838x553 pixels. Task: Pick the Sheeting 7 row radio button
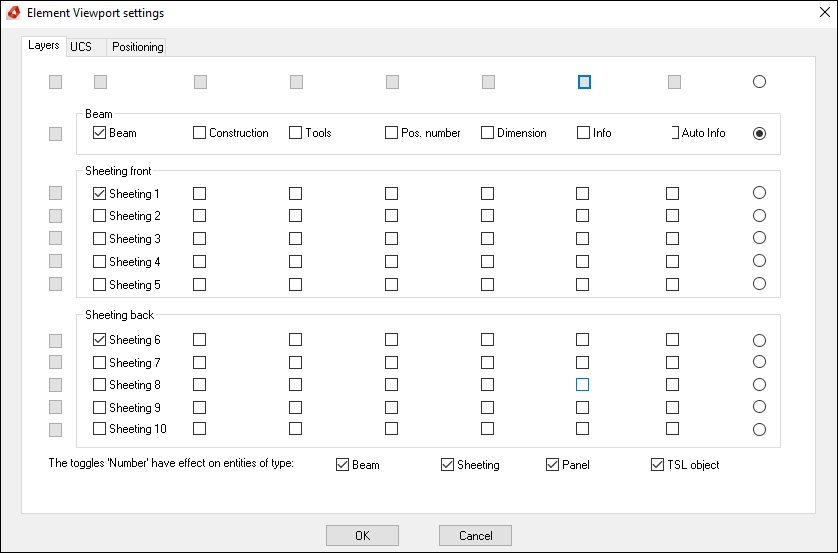(759, 361)
